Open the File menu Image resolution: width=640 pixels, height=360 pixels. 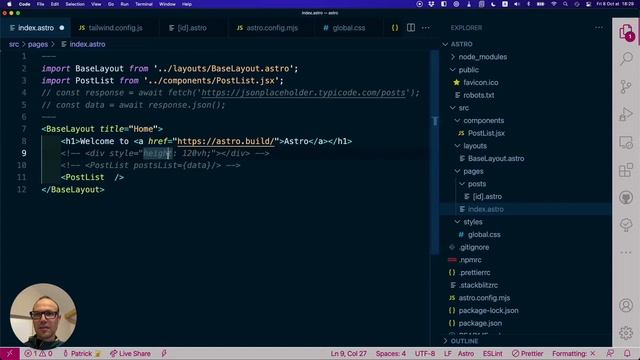40,4
